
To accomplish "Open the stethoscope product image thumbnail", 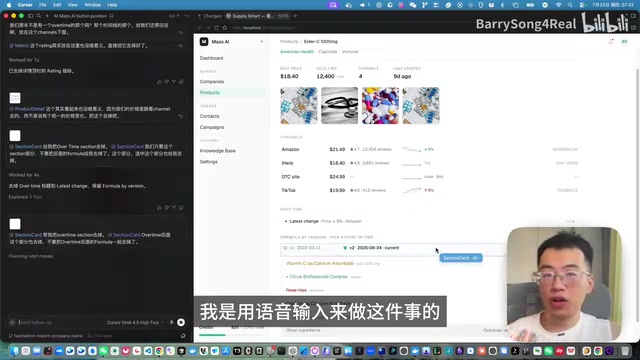I will click(x=340, y=105).
